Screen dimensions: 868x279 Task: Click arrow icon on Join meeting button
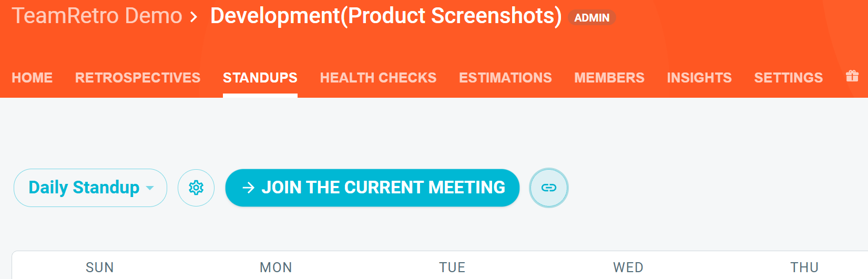click(248, 188)
